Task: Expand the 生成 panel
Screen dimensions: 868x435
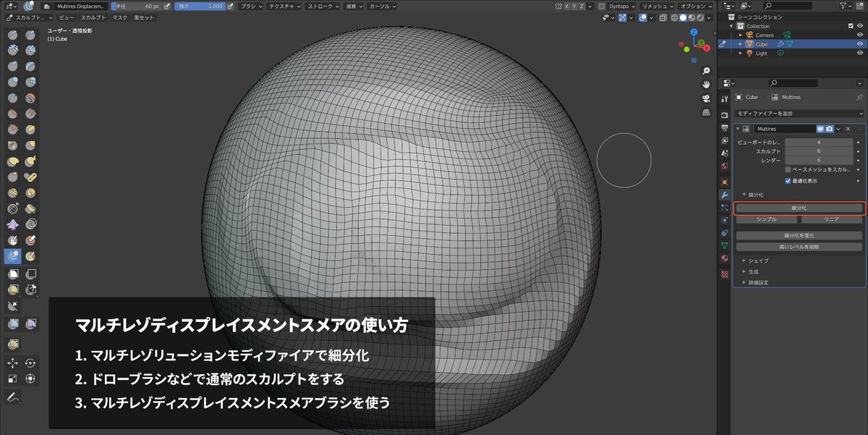Action: [x=752, y=271]
